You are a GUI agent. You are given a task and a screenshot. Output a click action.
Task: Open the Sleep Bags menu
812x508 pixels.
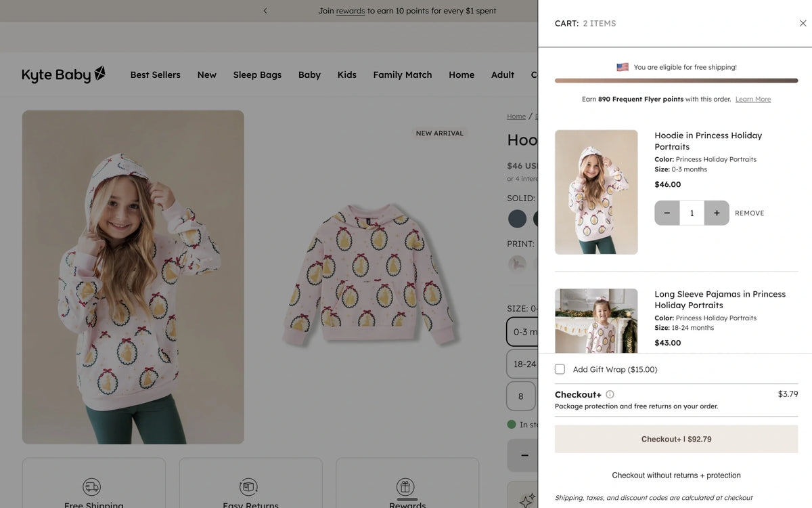[x=257, y=75]
